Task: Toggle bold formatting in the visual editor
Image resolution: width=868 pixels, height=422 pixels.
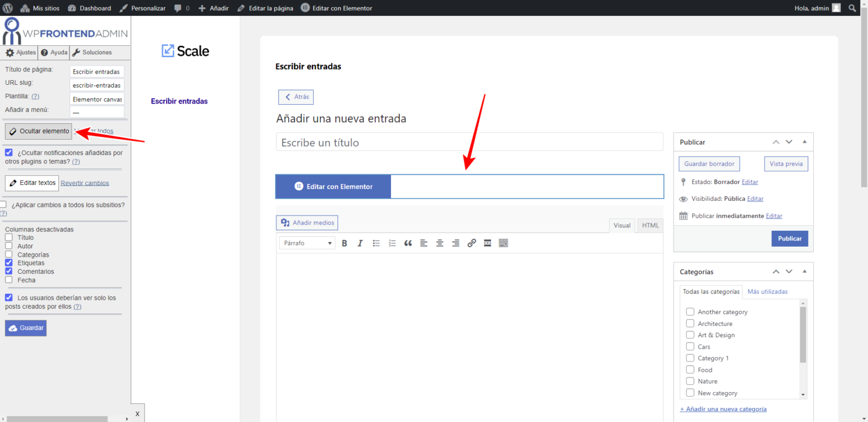Action: (x=344, y=243)
